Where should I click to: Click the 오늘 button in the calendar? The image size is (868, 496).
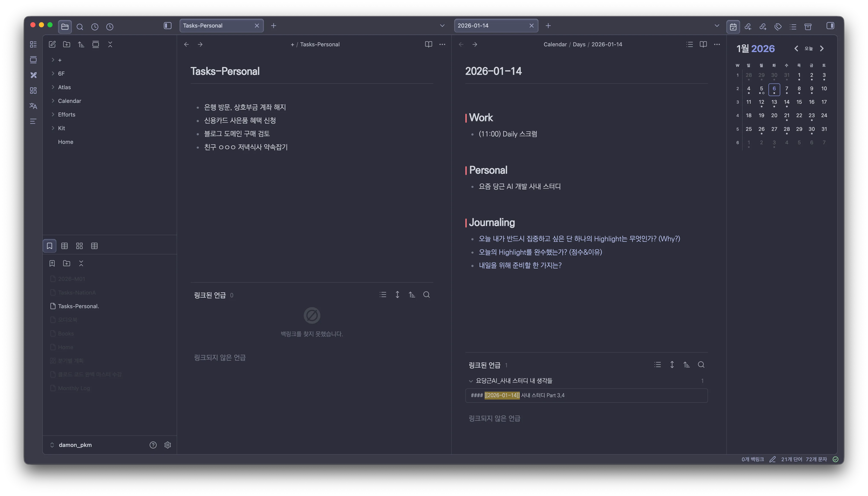809,48
